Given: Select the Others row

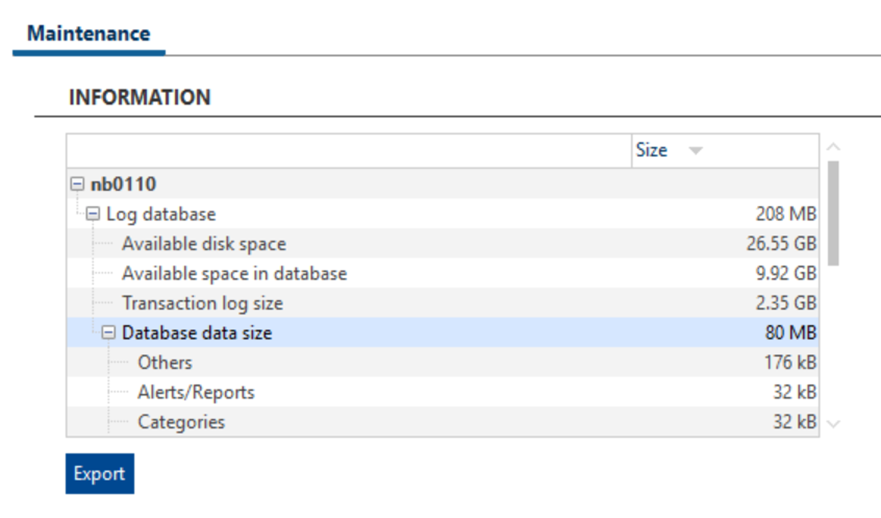Looking at the screenshot, I should 443,362.
